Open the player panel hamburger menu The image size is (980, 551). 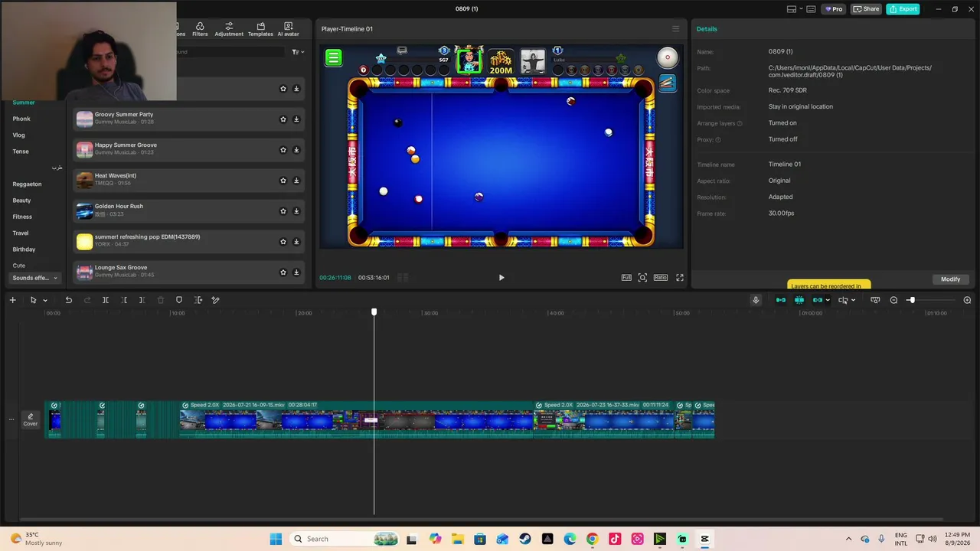click(x=675, y=29)
